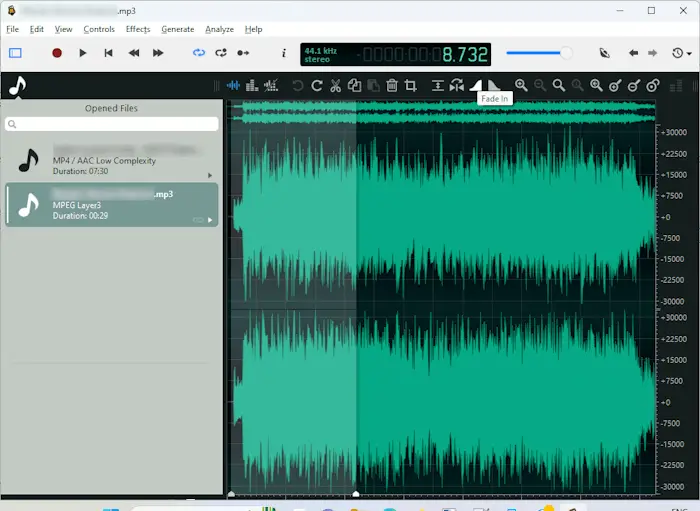Open the history clock dropdown
This screenshot has height=511, width=700.
(x=682, y=53)
